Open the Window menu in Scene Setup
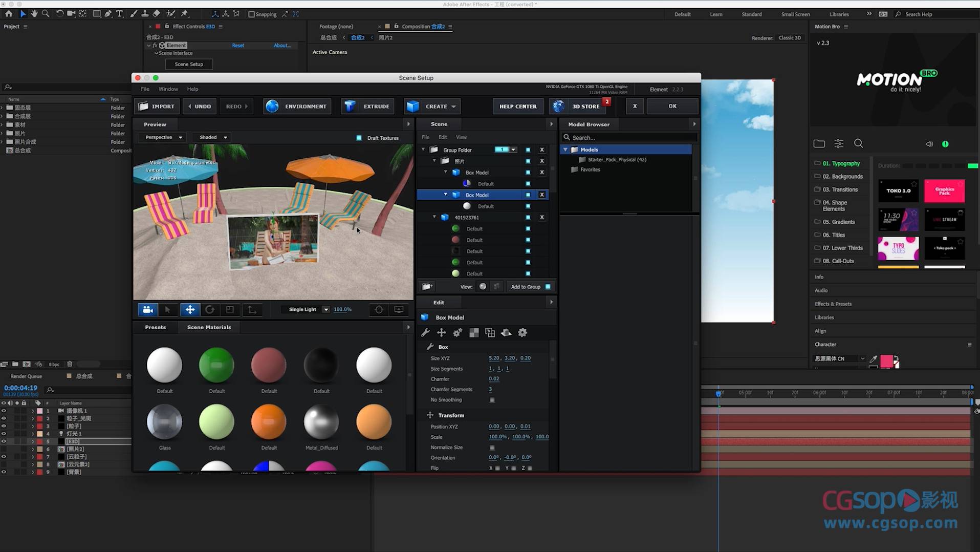Image resolution: width=980 pixels, height=552 pixels. click(x=168, y=89)
